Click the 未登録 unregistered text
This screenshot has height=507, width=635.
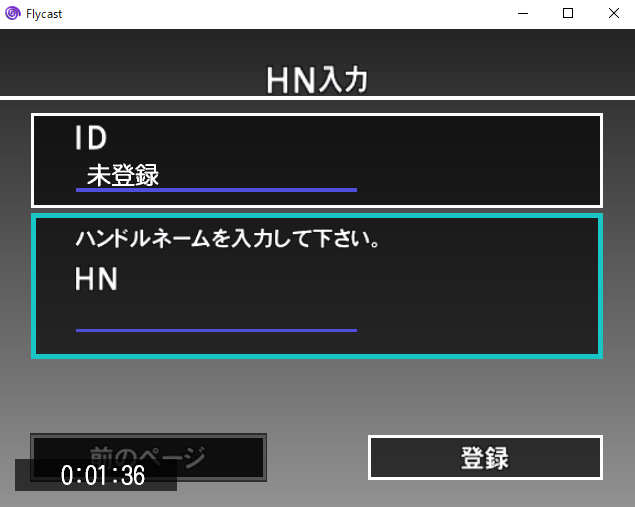[123, 175]
